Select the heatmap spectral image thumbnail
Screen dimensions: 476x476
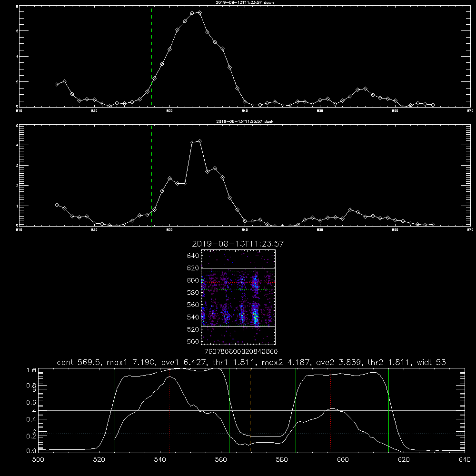coord(238,297)
